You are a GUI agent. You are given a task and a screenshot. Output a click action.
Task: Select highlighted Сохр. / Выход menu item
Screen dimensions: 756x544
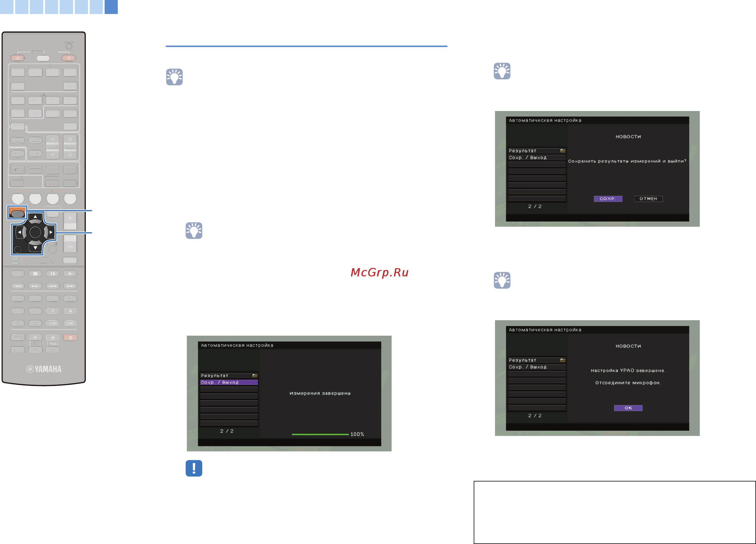229,382
